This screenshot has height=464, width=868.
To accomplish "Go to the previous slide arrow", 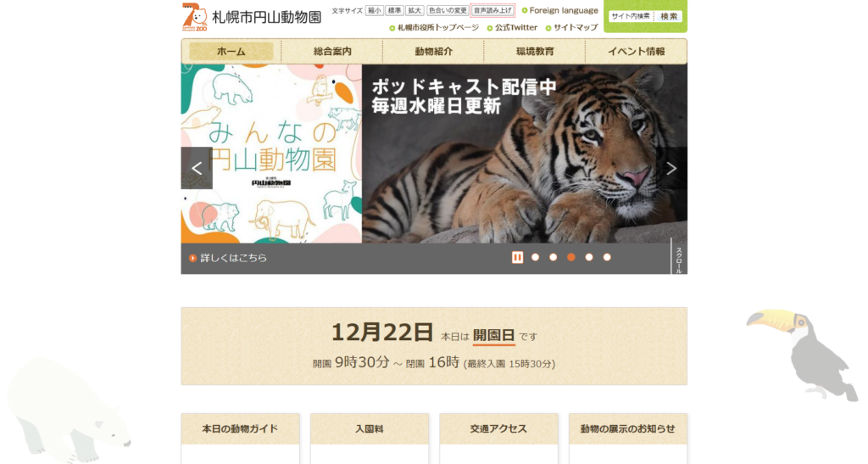I will [197, 168].
